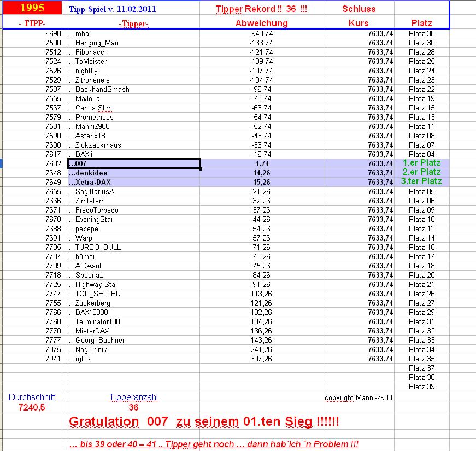This screenshot has height=451, width=476.
Task: Click the ...Georg_Büchner cell
Action: [x=134, y=340]
